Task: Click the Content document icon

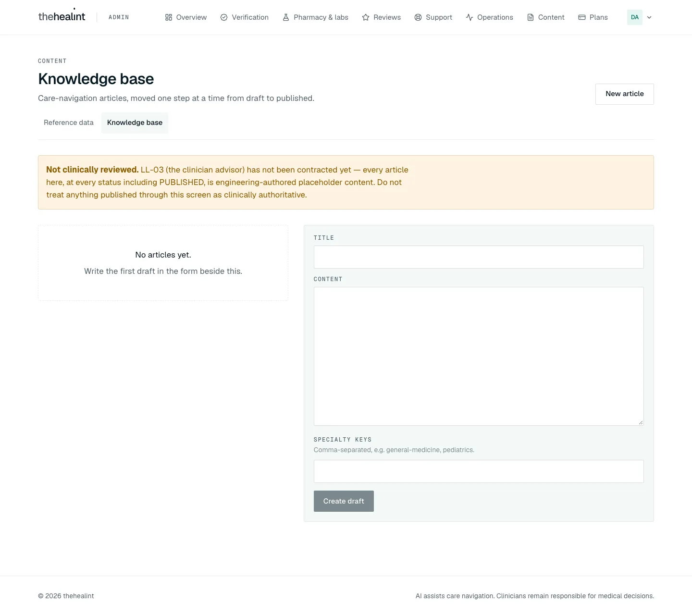Action: click(531, 17)
